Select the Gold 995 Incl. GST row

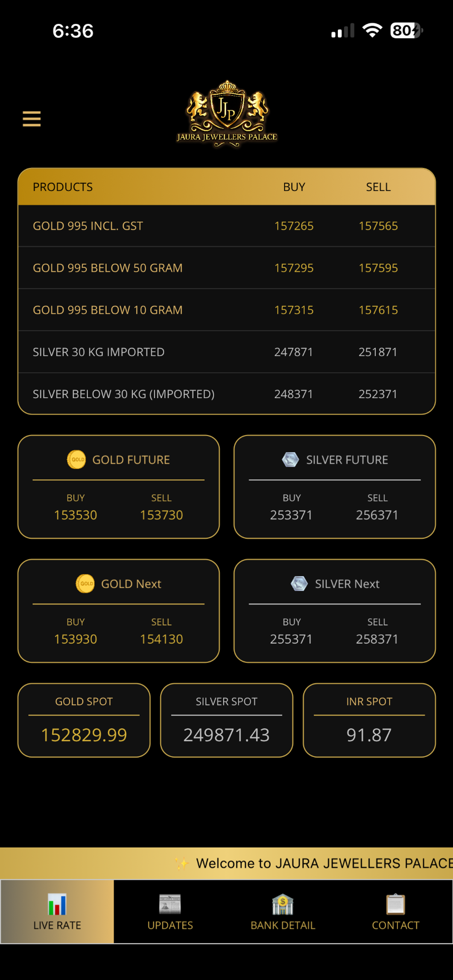[227, 226]
